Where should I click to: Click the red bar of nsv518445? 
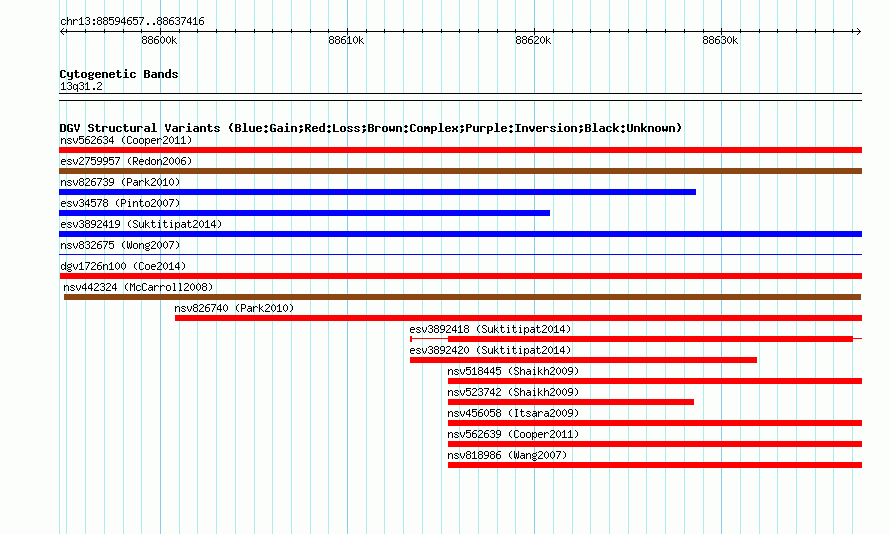click(655, 381)
